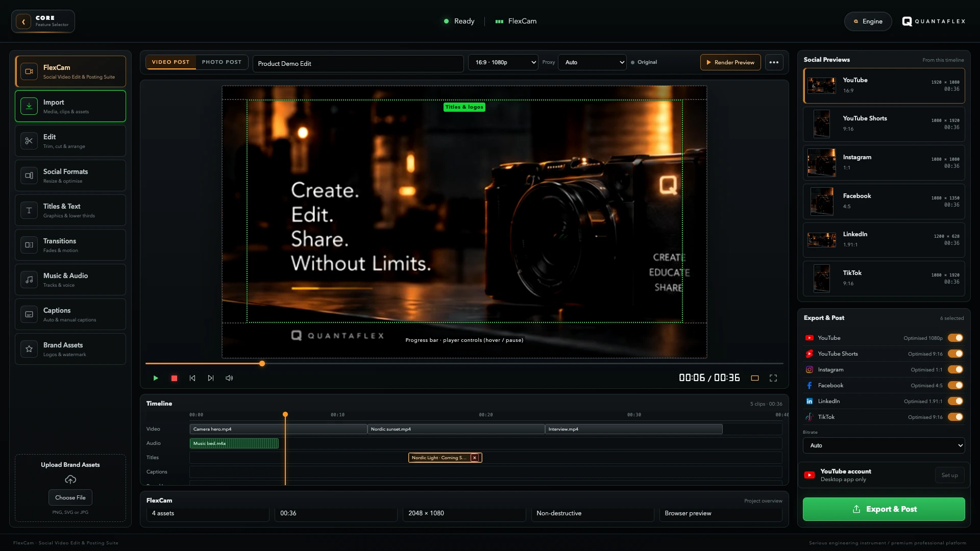The width and height of the screenshot is (980, 551).
Task: Turn off the Facebook export toggle
Action: click(955, 385)
